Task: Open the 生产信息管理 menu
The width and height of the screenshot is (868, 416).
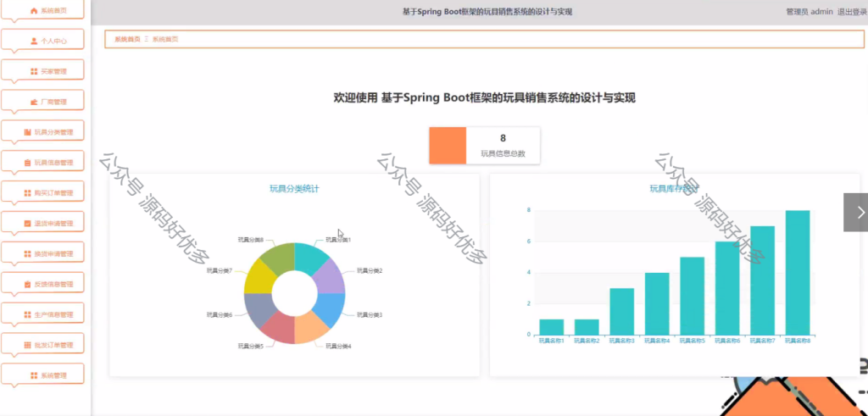Action: tap(42, 315)
